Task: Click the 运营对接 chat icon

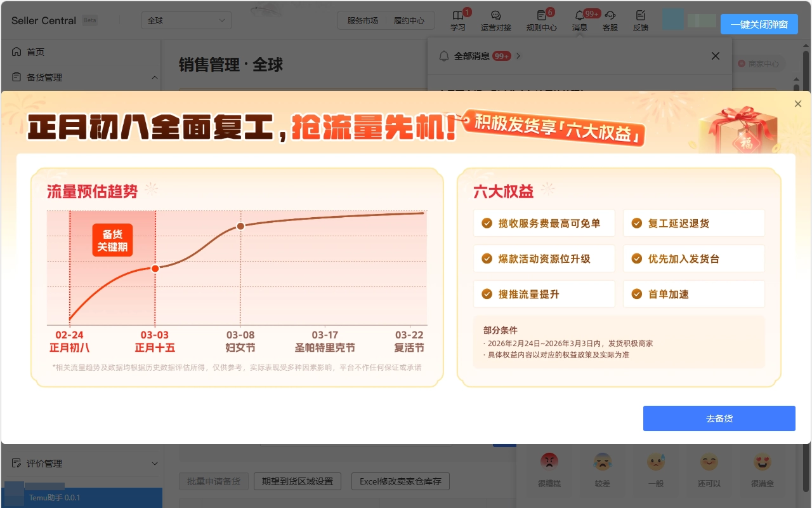Action: point(496,19)
